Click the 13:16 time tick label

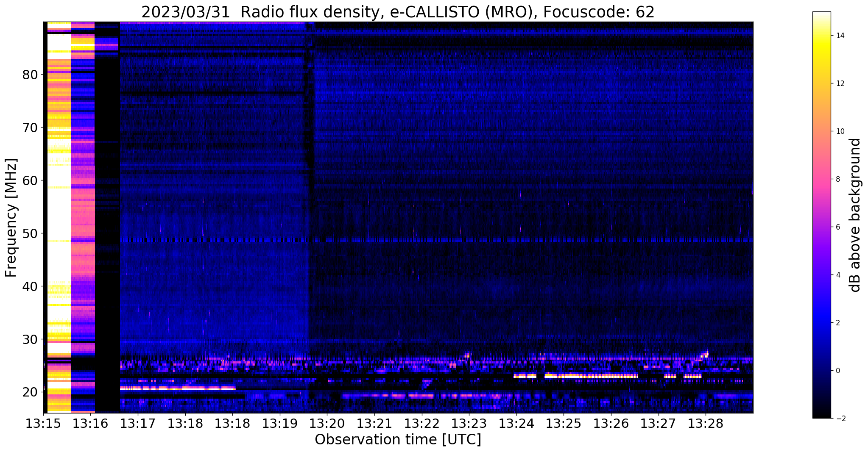[91, 423]
